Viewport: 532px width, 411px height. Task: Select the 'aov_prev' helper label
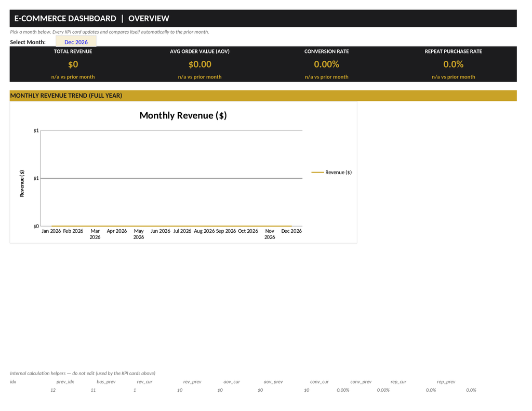[273, 382]
